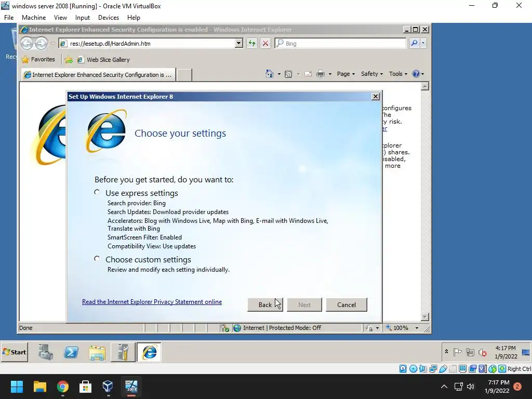This screenshot has height=399, width=532.
Task: Click the IE Back navigation arrow
Action: pyautogui.click(x=27, y=44)
